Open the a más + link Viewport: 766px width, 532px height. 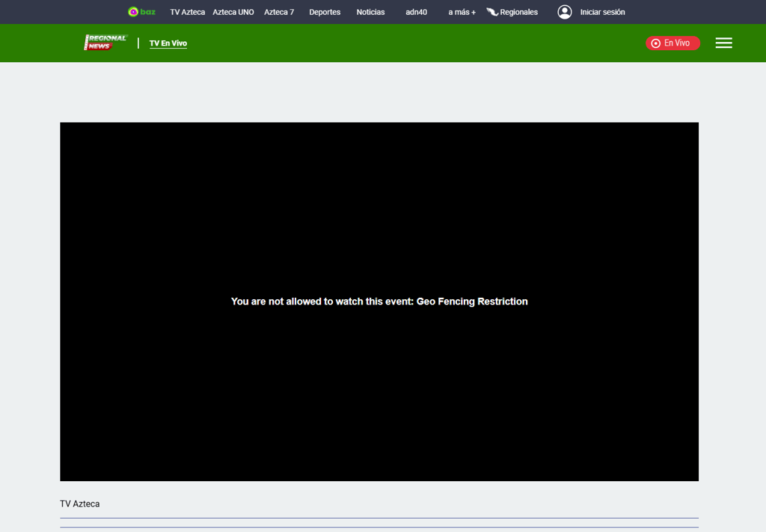[462, 12]
